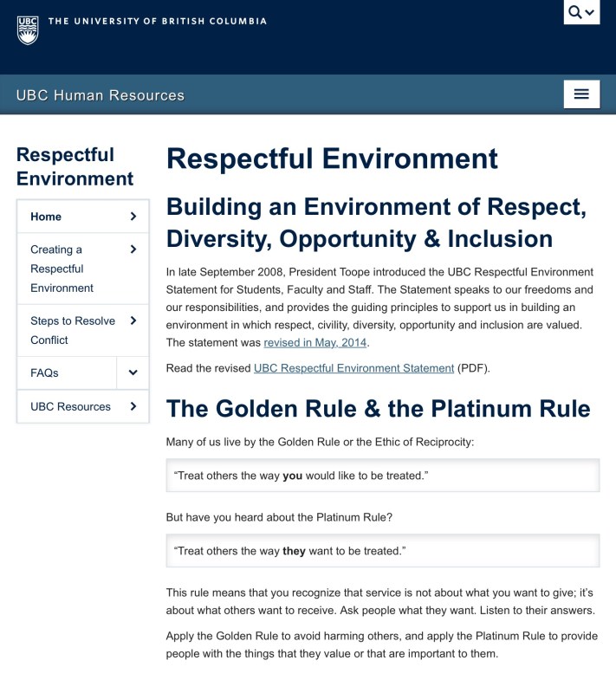Image resolution: width=616 pixels, height=693 pixels.
Task: Expand the FAQs submenu chevron
Action: [133, 372]
